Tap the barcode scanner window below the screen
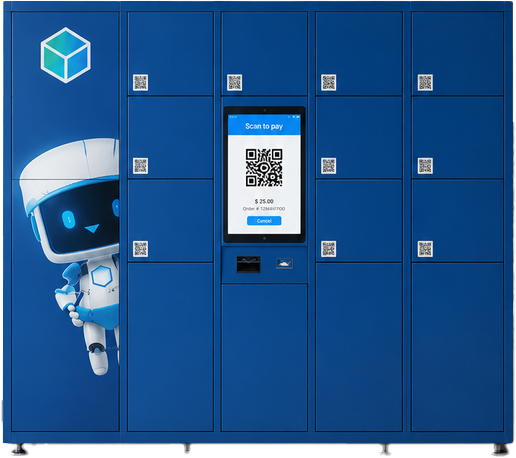The width and height of the screenshot is (516, 458). point(248,264)
